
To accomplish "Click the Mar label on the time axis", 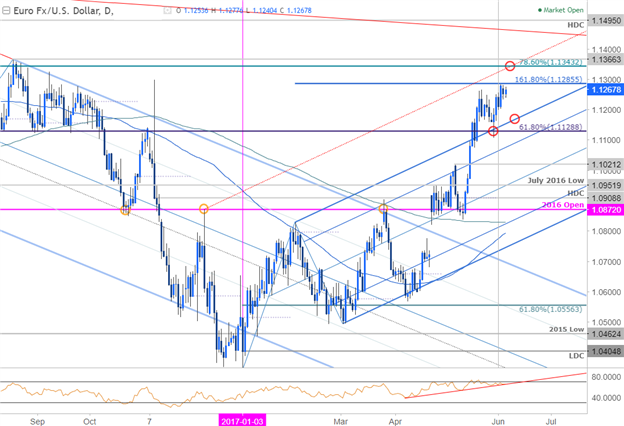I will pos(341,421).
